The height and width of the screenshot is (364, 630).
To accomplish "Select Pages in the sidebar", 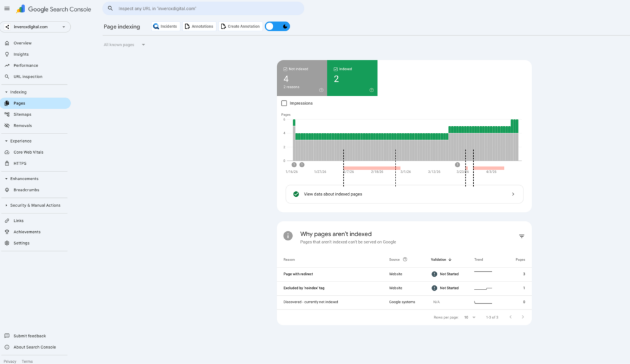I will click(x=35, y=103).
